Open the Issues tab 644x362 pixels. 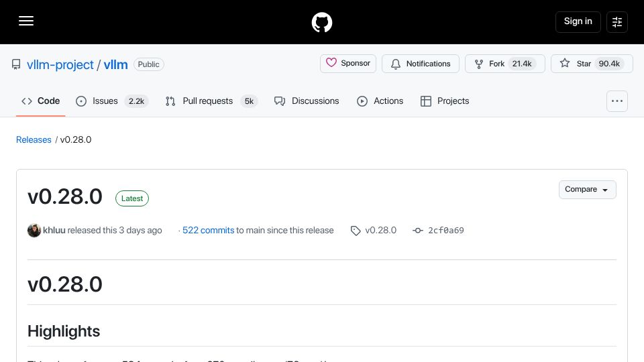coord(112,101)
